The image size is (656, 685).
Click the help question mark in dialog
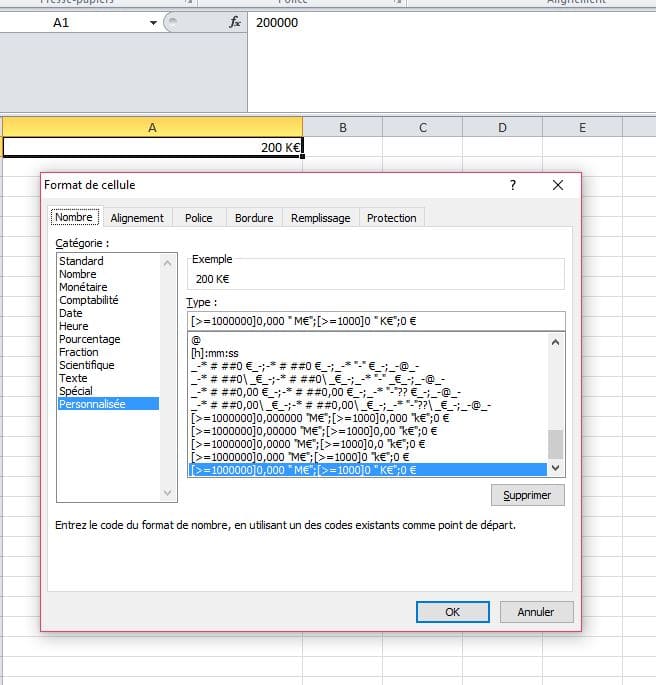coord(513,185)
